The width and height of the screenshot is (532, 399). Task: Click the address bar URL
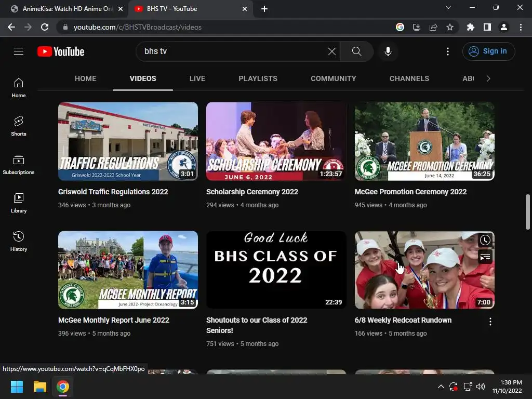[x=137, y=27]
